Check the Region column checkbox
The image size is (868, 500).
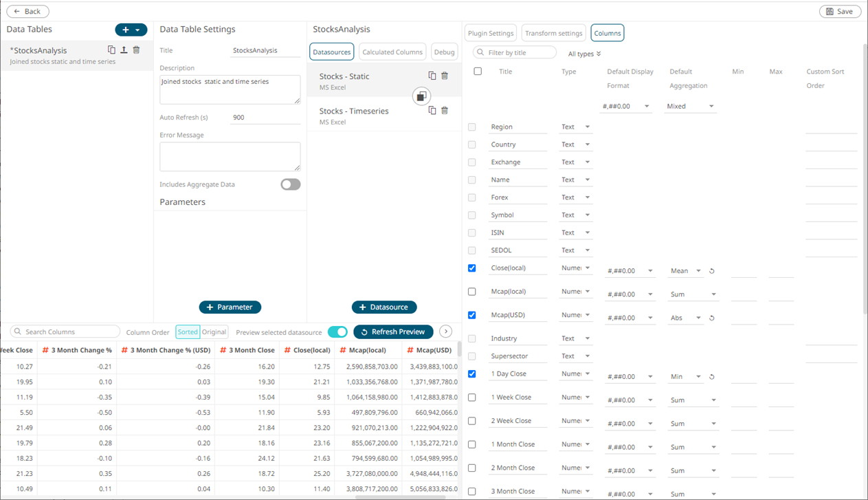[471, 127]
